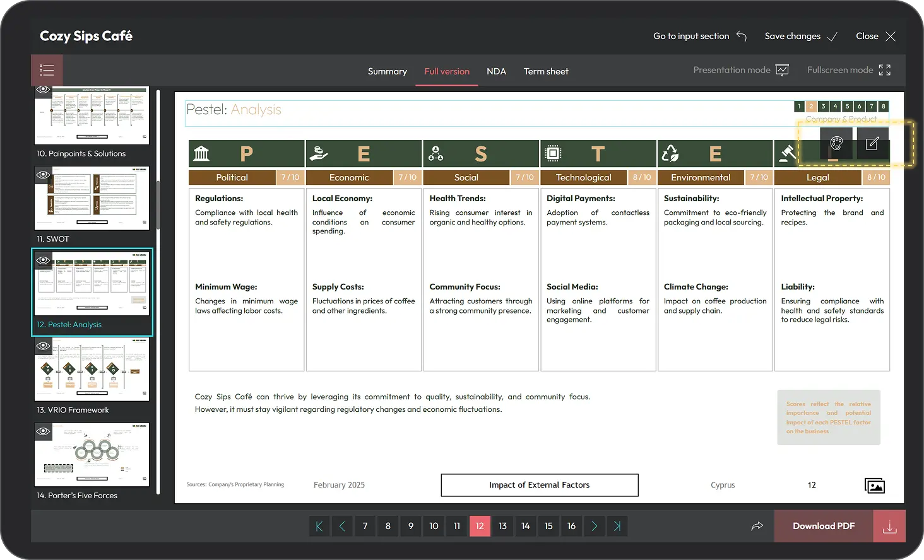This screenshot has width=924, height=560.
Task: Select section 2 color square indicator
Action: (811, 106)
